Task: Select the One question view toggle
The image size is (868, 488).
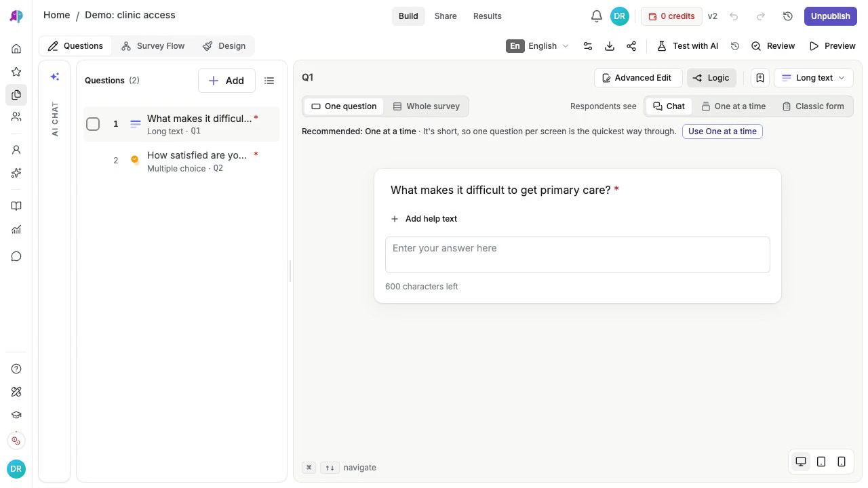Action: (344, 106)
